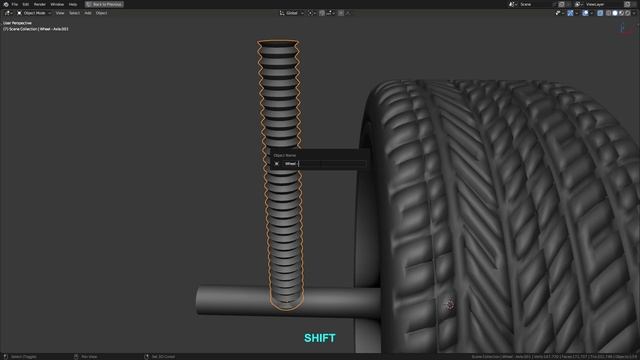Image resolution: width=640 pixels, height=360 pixels.
Task: Open the Blender logo menu
Action: pyautogui.click(x=6, y=4)
